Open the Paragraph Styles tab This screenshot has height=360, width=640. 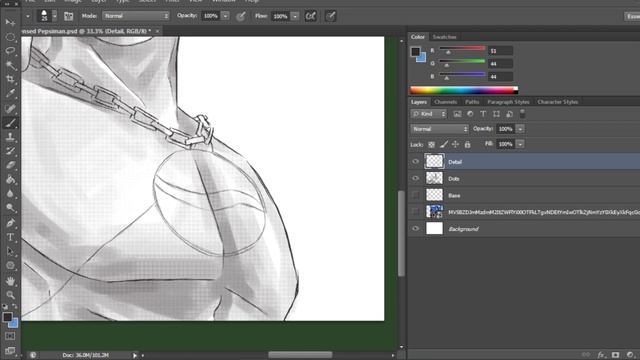(x=508, y=102)
